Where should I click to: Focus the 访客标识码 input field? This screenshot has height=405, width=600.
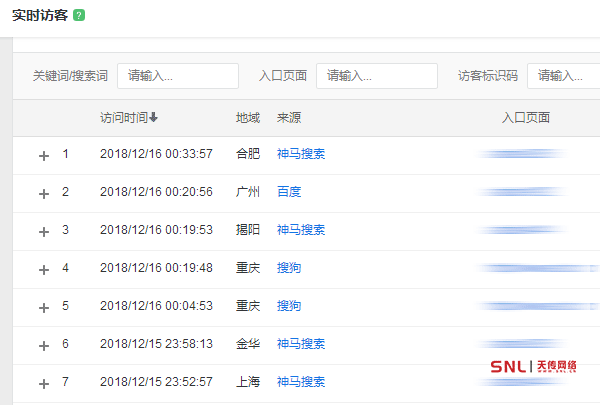[x=565, y=76]
